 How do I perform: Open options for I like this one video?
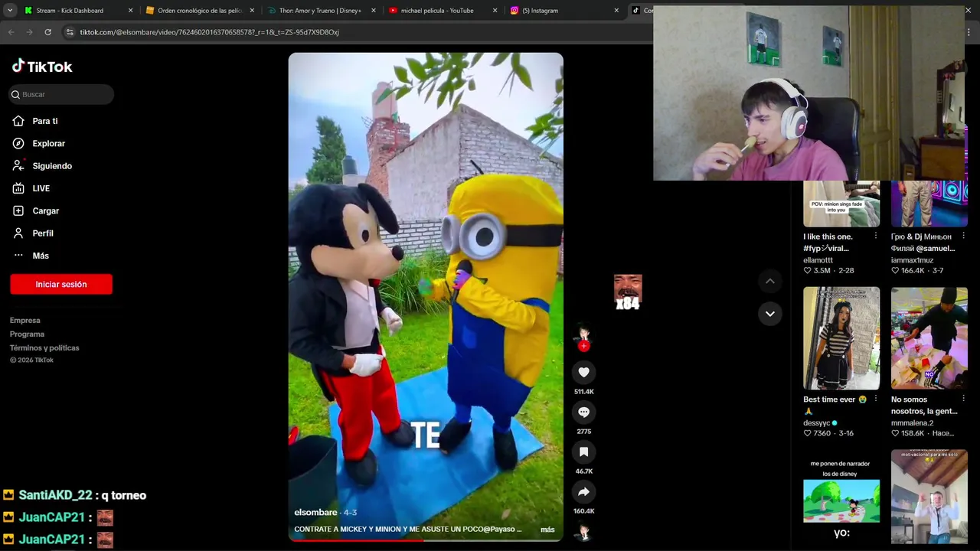tap(876, 236)
